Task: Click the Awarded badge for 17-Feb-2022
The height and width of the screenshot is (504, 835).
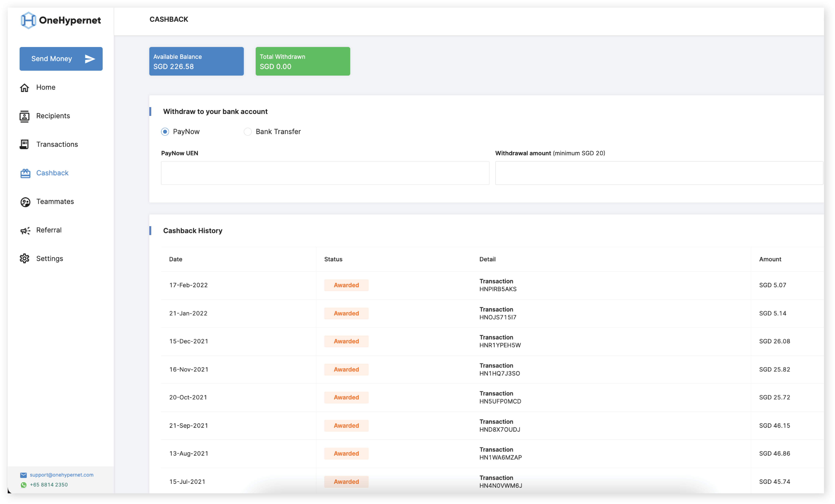Action: (x=346, y=285)
